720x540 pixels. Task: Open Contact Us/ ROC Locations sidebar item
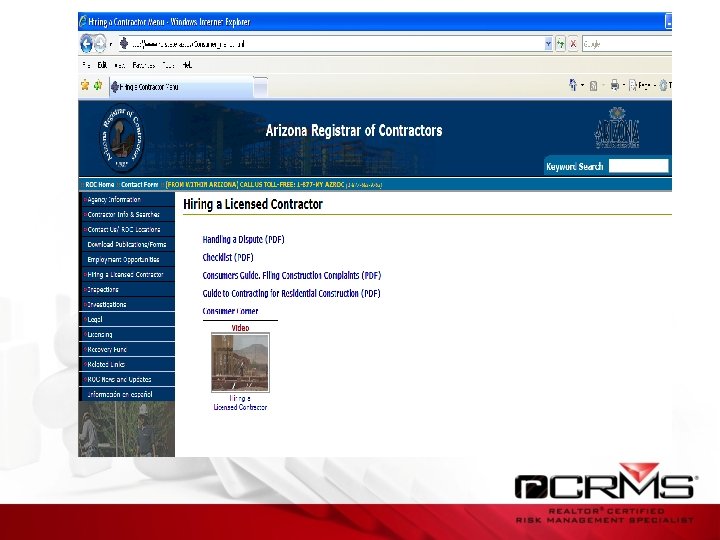click(x=128, y=230)
